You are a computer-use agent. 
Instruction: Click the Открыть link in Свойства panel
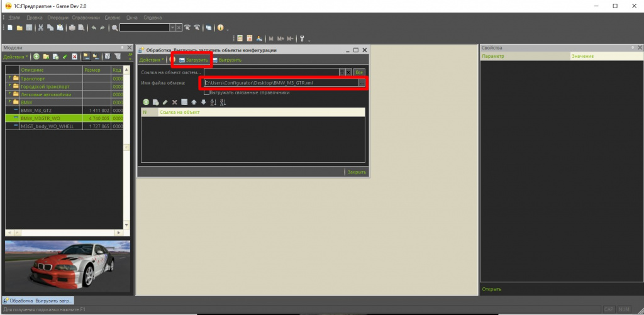pos(492,289)
